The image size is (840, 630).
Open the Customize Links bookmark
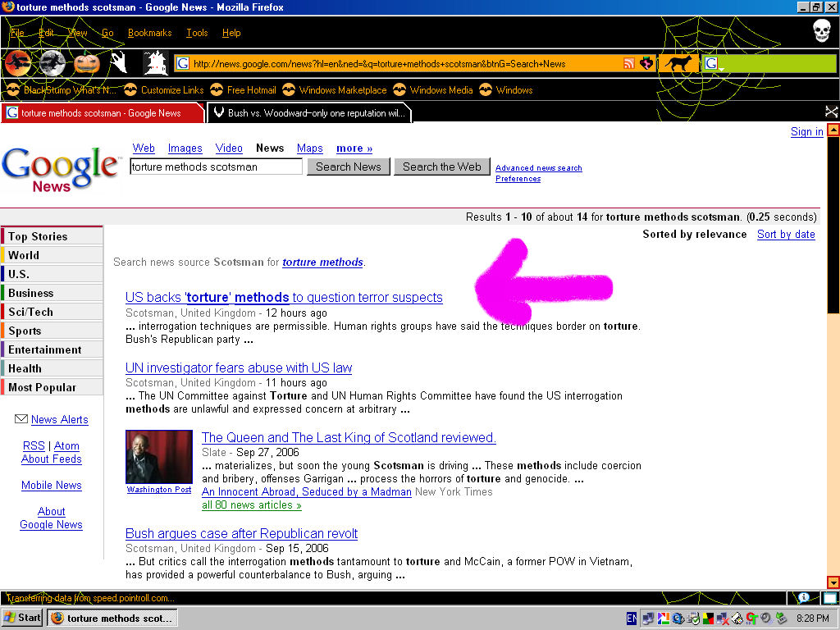tap(164, 90)
